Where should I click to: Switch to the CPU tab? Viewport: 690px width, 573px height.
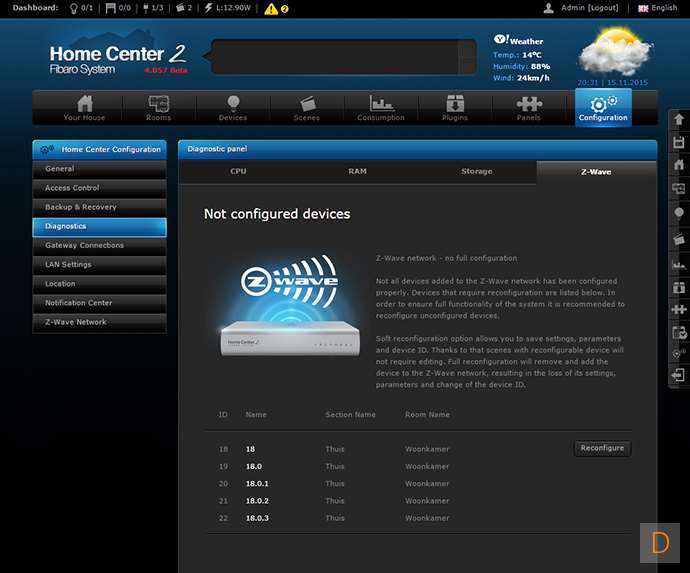click(238, 171)
